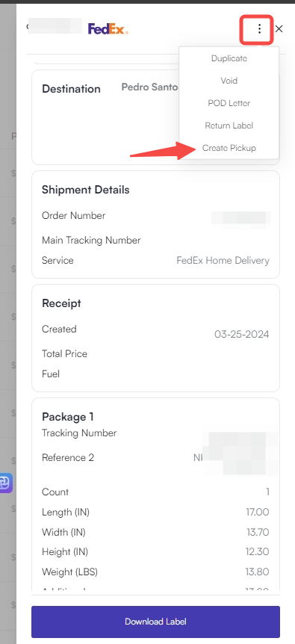295x644 pixels.
Task: Select POD Letter menu entry
Action: pos(229,103)
